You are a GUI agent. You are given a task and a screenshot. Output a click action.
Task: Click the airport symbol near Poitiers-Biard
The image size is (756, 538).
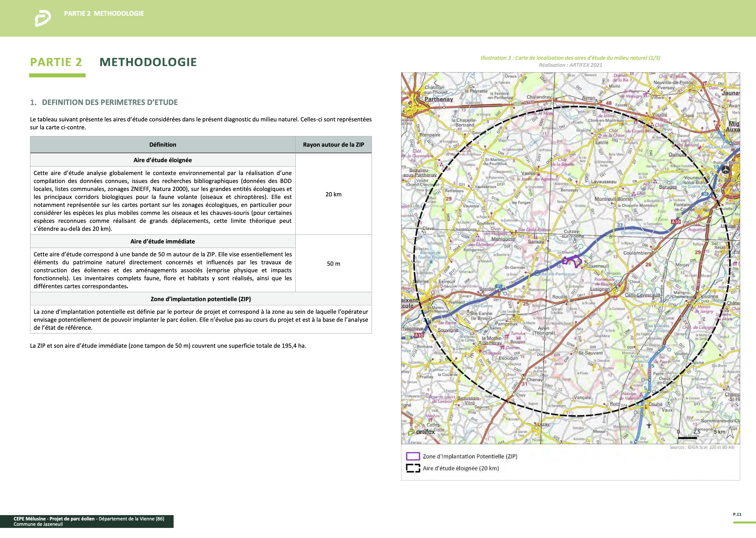(726, 170)
